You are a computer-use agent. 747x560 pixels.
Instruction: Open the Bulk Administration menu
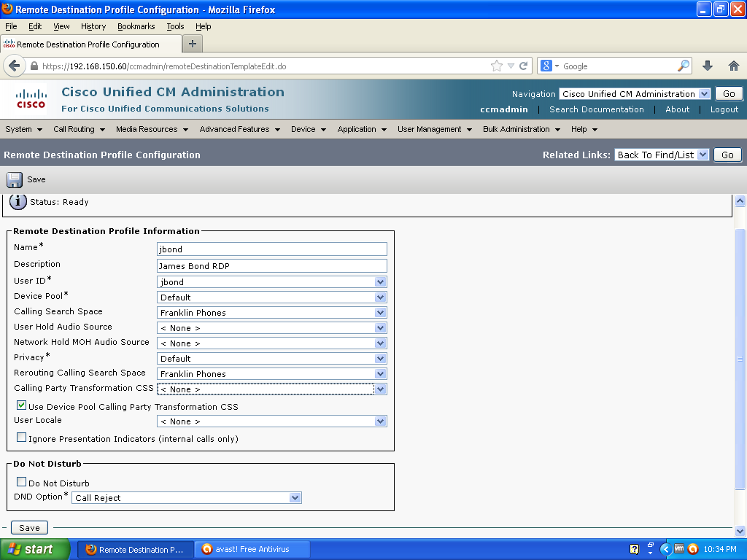(x=521, y=129)
